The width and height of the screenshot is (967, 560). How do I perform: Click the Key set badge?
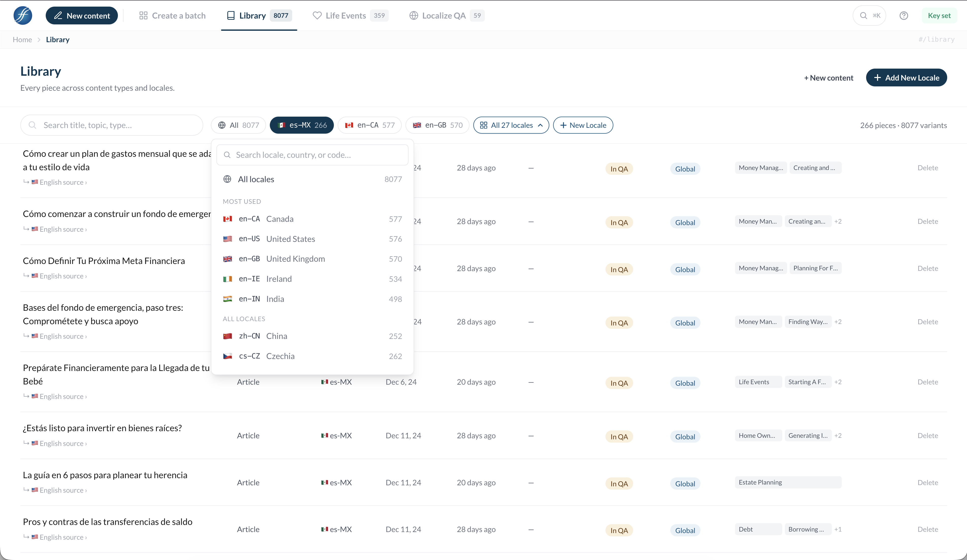pyautogui.click(x=939, y=15)
